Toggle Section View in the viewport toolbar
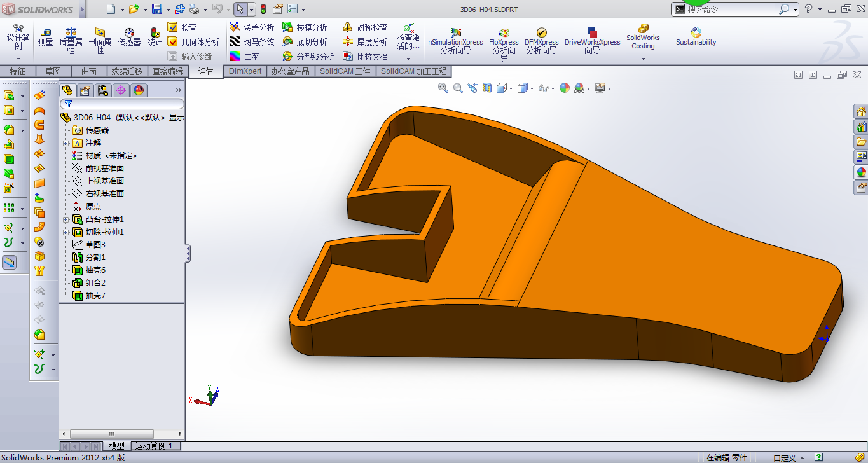 click(487, 88)
